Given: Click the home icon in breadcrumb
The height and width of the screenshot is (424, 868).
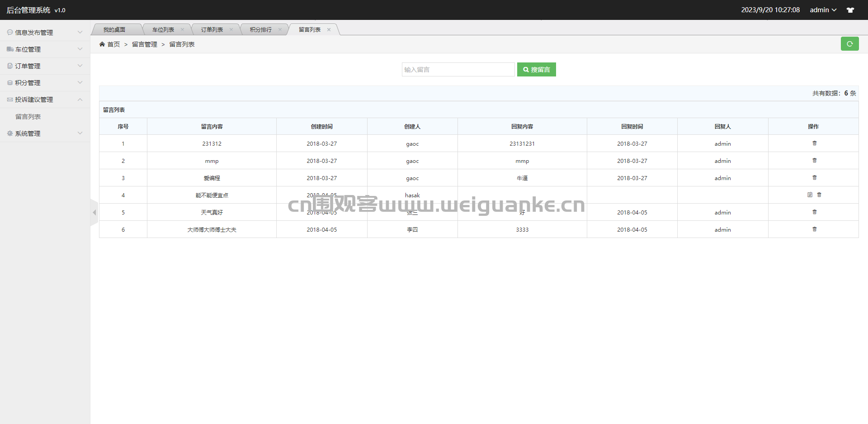Looking at the screenshot, I should [x=102, y=44].
